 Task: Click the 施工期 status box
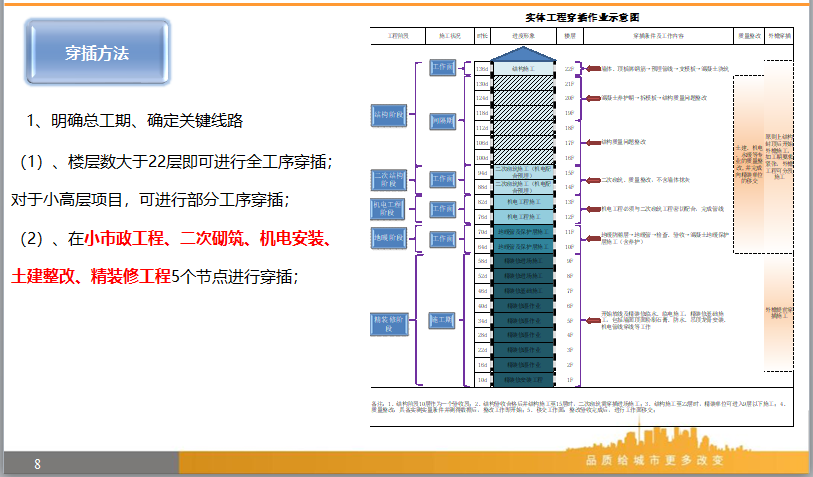[x=442, y=320]
